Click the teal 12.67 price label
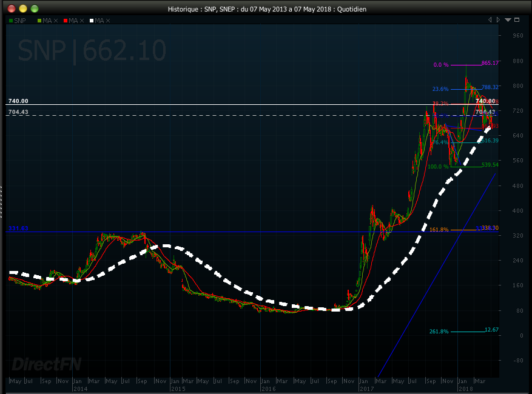The height and width of the screenshot is (394, 532). click(491, 330)
